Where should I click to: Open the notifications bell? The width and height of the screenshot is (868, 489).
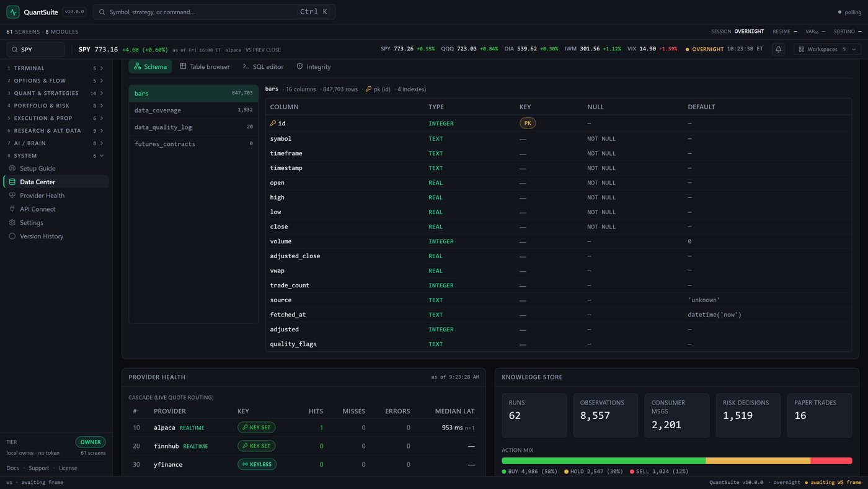click(778, 49)
